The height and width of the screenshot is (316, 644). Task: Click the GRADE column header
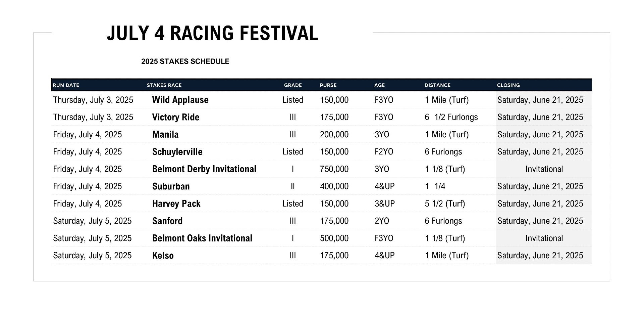coord(293,85)
